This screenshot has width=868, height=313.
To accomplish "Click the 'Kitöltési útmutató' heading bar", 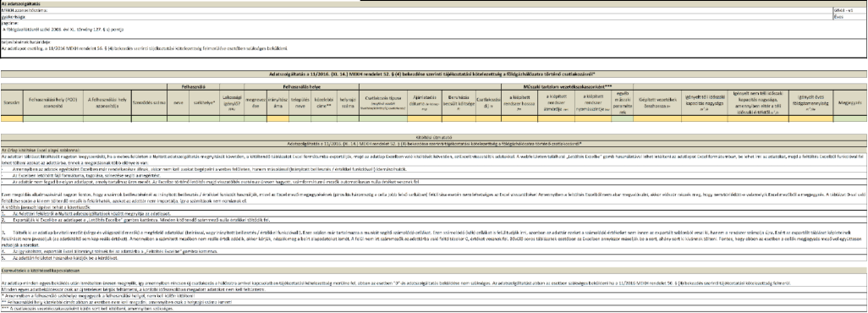I will tap(434, 136).
